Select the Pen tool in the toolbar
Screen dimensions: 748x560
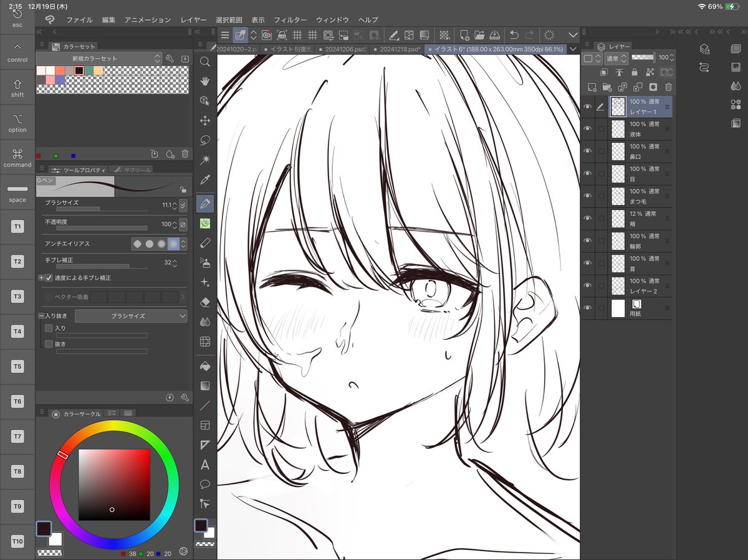coord(204,202)
